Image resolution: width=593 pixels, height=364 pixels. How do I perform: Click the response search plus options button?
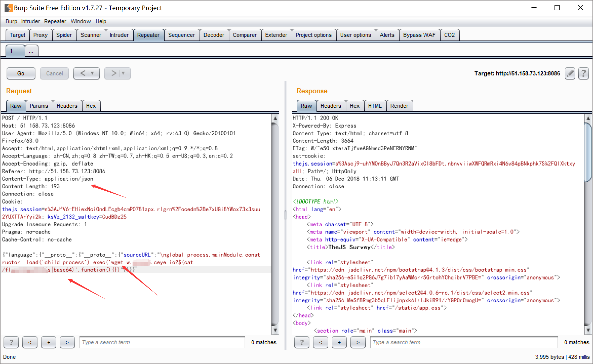[x=339, y=342]
